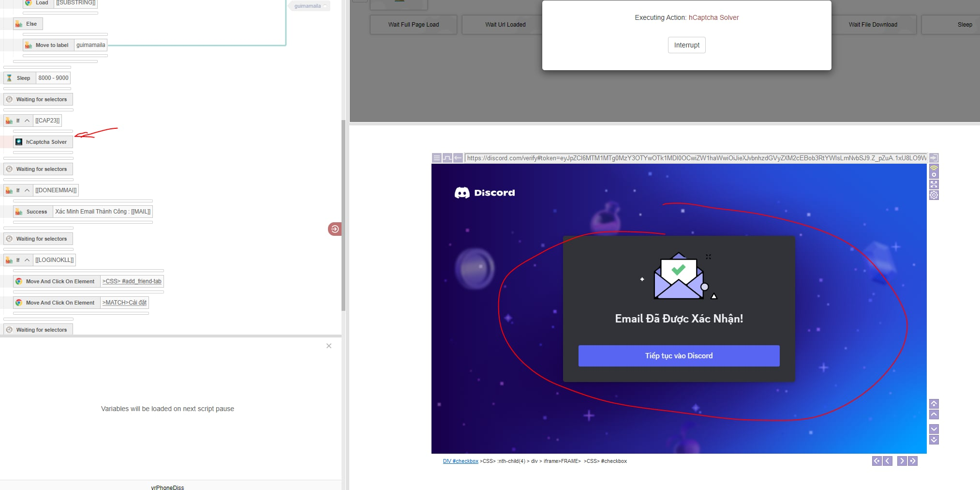Click Tiếp tục vào Discord button
980x490 pixels.
679,356
